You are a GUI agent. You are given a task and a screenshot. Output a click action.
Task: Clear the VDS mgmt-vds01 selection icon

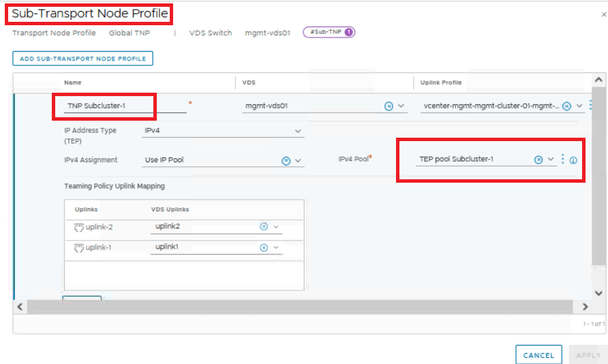(x=389, y=106)
